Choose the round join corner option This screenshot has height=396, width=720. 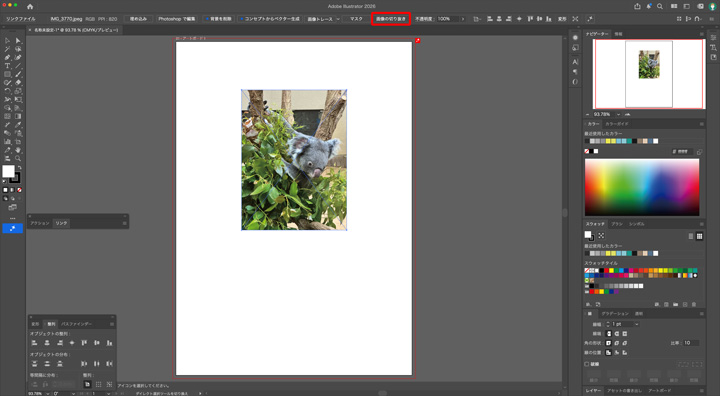click(x=617, y=343)
